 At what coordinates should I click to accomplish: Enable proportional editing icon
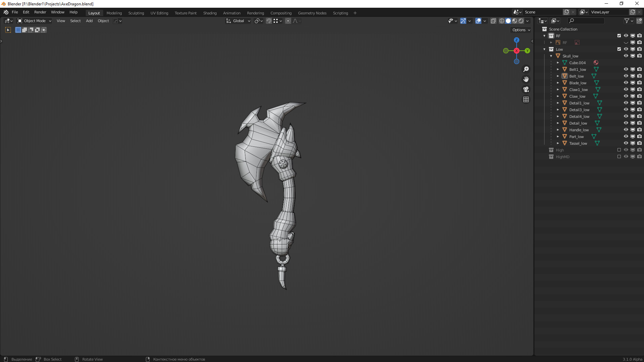pyautogui.click(x=288, y=21)
